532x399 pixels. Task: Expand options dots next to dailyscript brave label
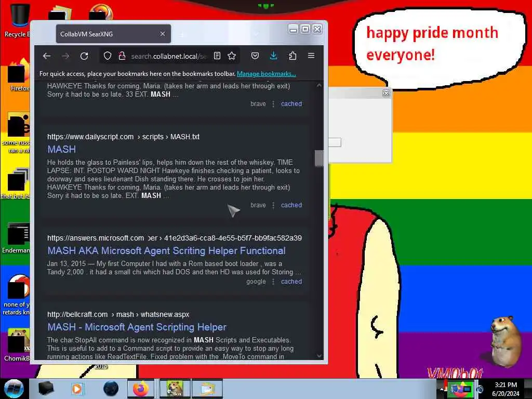click(x=273, y=205)
